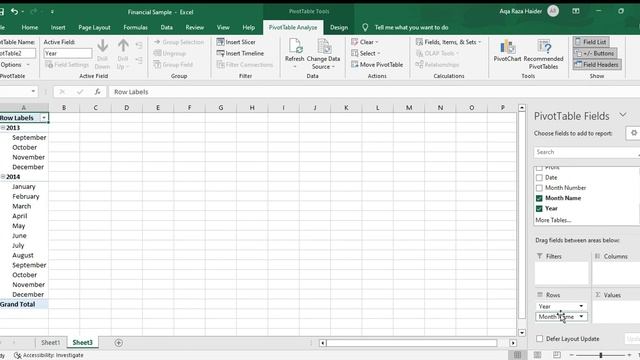Collapse the 2014 year group

3,177
